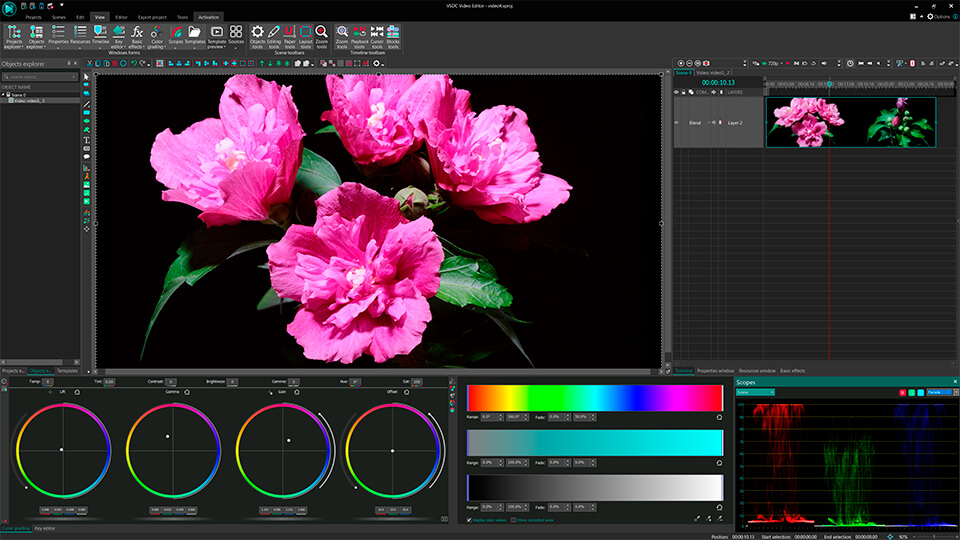Open the Activation ribbon tab
The width and height of the screenshot is (960, 540).
208,17
